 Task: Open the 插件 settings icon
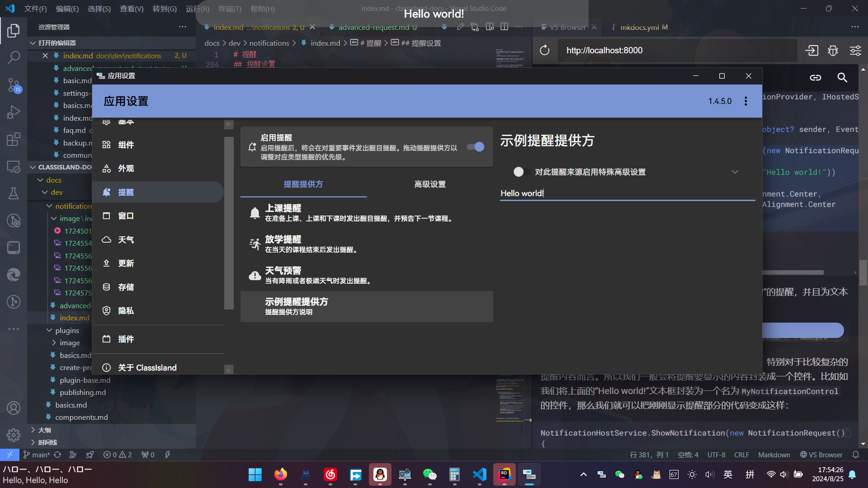click(106, 339)
